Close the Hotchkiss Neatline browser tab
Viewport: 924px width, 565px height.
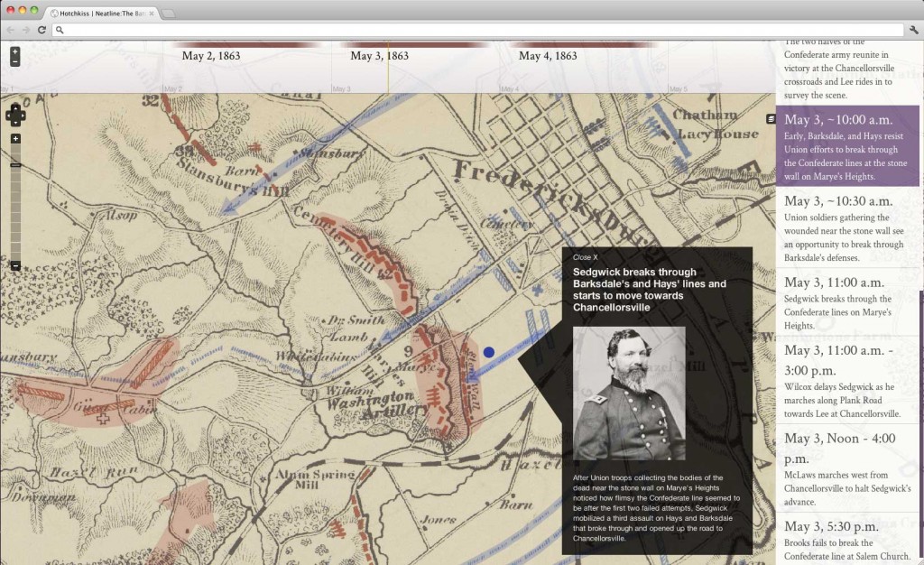pos(152,13)
